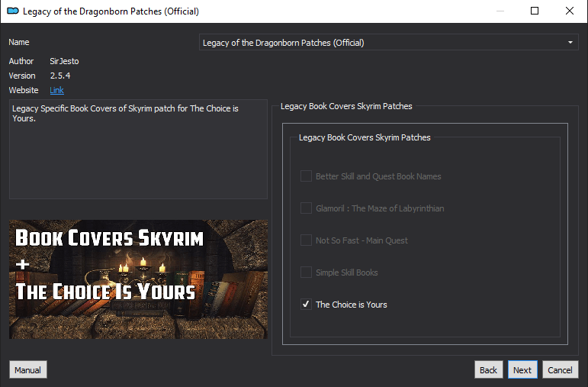588x387 pixels.
Task: Go to the previous page with the Back button
Action: coord(488,369)
